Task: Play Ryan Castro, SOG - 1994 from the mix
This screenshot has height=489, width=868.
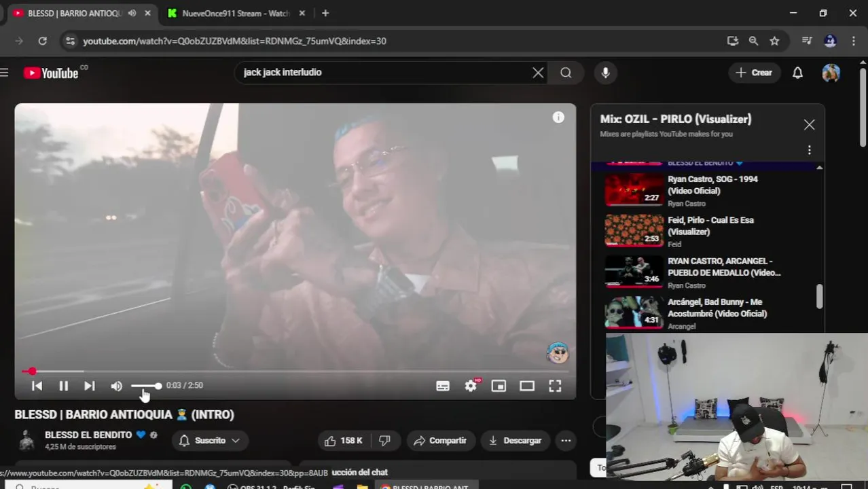Action: tap(706, 190)
